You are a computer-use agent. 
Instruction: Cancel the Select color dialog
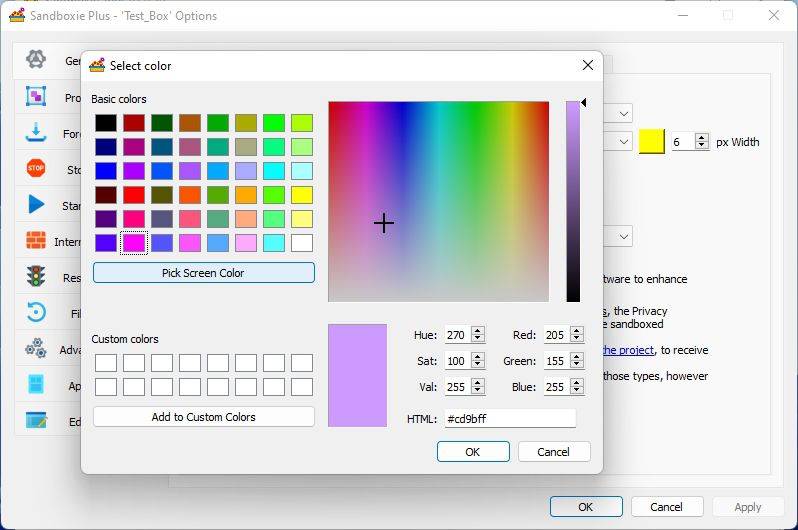click(x=554, y=452)
